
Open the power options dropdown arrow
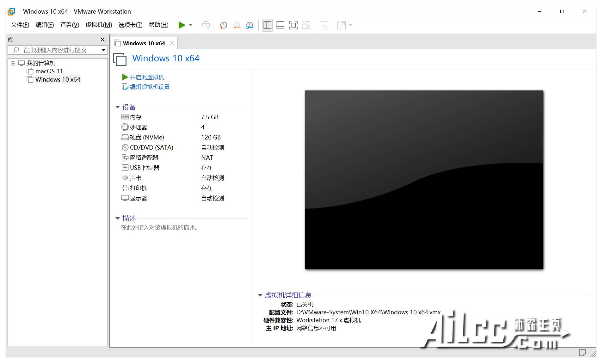(x=191, y=25)
